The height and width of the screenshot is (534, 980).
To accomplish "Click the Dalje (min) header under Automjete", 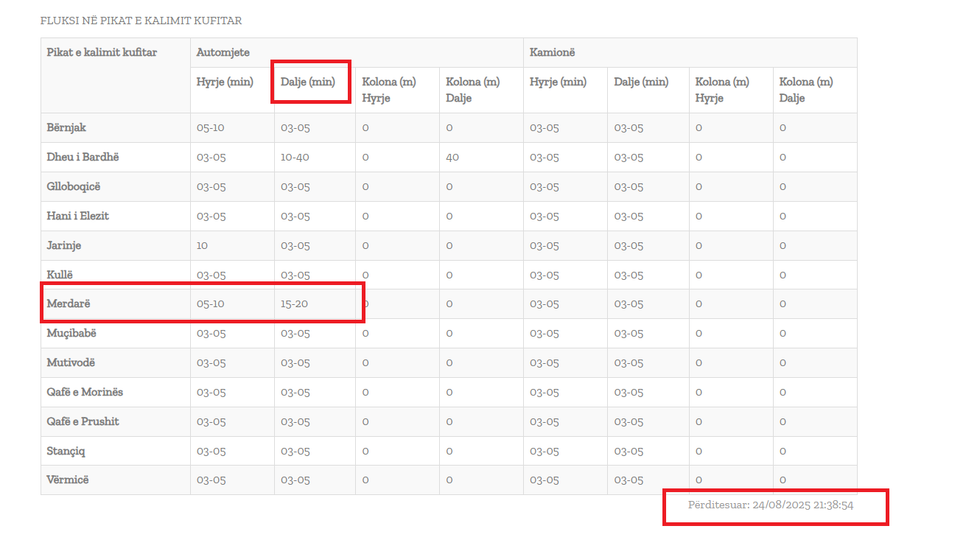I will [x=308, y=82].
